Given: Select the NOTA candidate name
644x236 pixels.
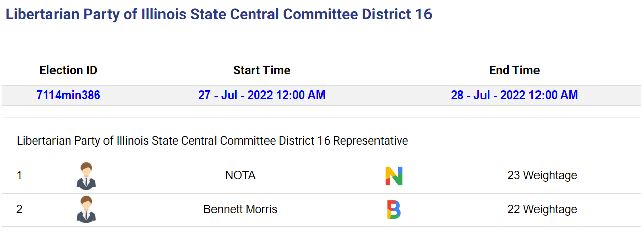Looking at the screenshot, I should tap(240, 176).
